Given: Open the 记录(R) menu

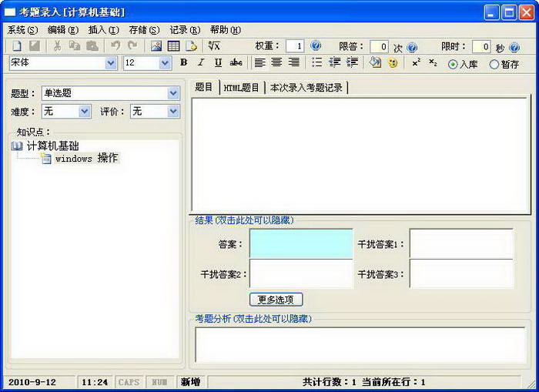Looking at the screenshot, I should [185, 30].
